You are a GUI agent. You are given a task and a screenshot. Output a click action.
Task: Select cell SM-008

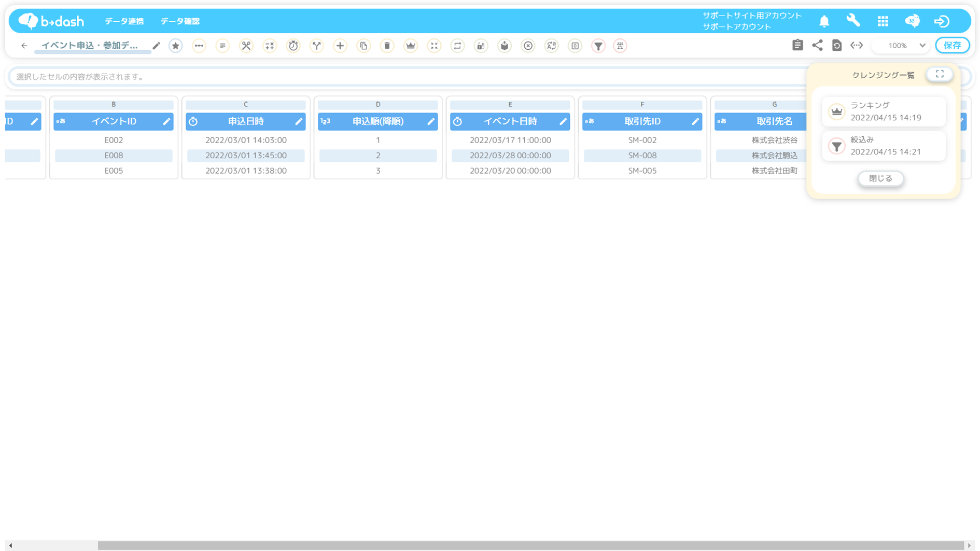[642, 156]
